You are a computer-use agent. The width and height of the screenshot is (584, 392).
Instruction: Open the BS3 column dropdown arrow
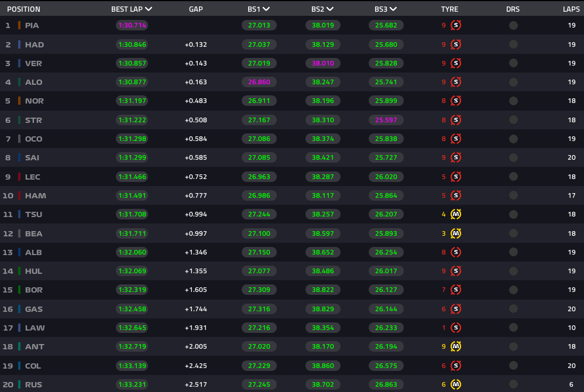click(393, 9)
